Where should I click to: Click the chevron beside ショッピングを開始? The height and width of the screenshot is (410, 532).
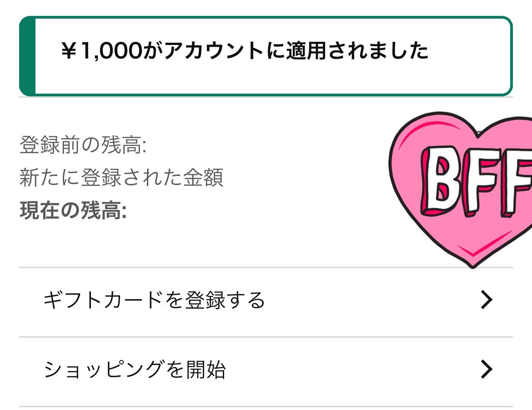pos(487,369)
